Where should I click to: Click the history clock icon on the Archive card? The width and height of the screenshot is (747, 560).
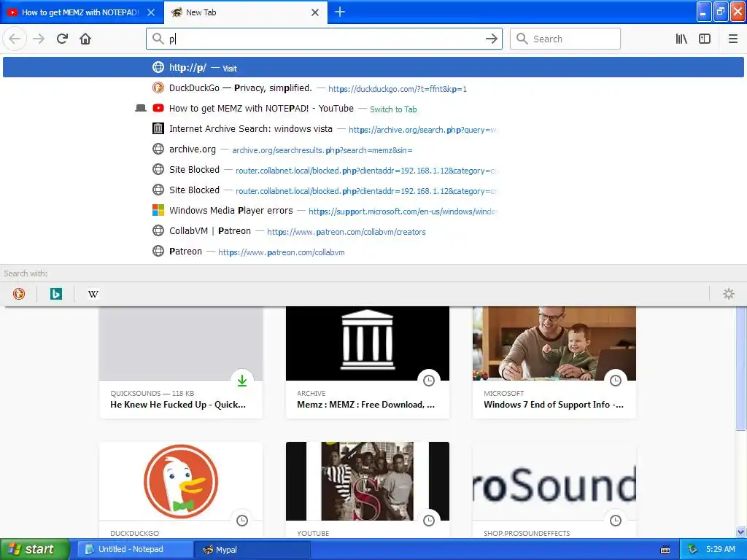coord(429,380)
